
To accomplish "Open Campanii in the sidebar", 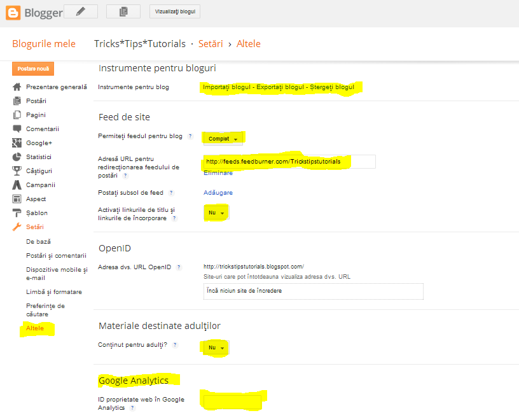I will click(41, 185).
